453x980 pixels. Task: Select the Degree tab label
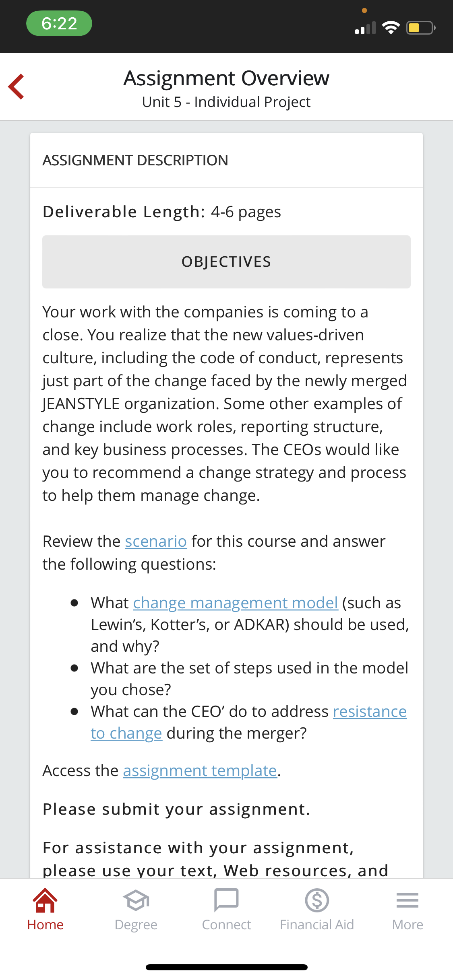[136, 925]
